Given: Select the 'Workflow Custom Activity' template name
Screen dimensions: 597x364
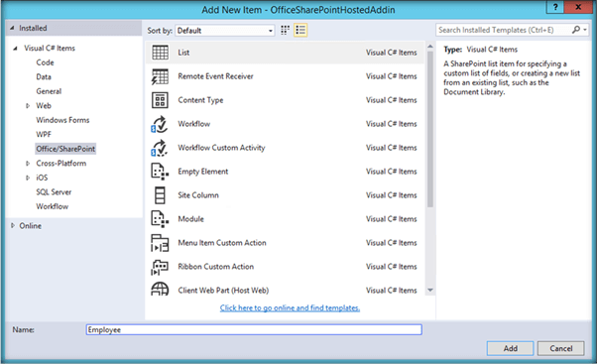Looking at the screenshot, I should click(221, 148).
